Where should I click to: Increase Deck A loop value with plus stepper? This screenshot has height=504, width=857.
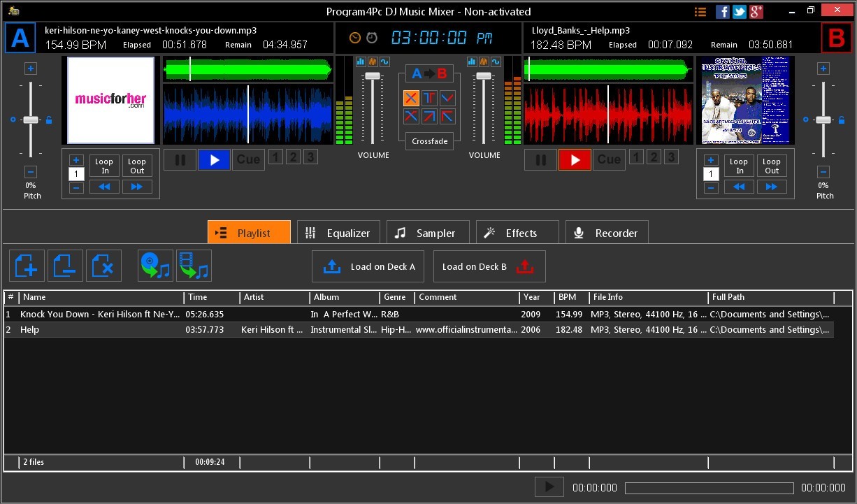pyautogui.click(x=76, y=160)
